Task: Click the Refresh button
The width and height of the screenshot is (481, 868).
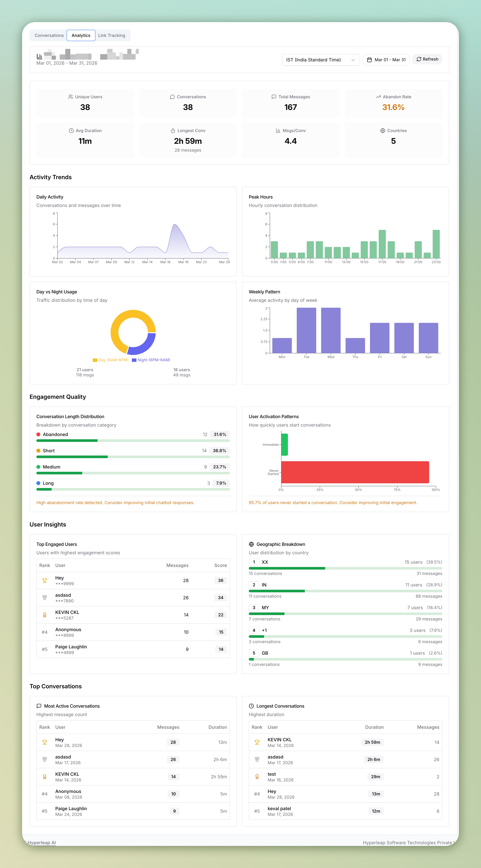Action: point(427,59)
